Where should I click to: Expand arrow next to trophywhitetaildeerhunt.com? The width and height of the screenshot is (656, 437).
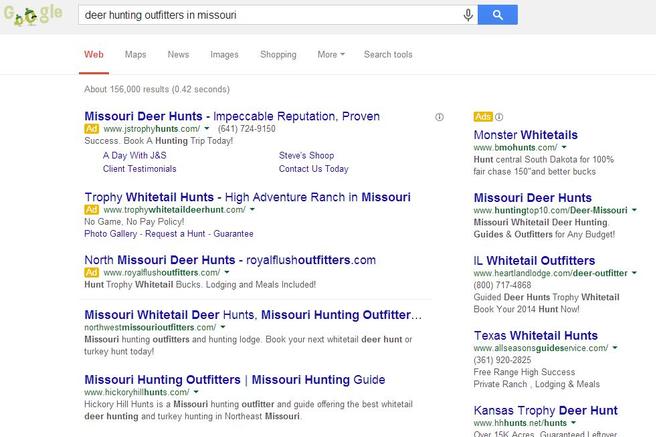tap(252, 210)
